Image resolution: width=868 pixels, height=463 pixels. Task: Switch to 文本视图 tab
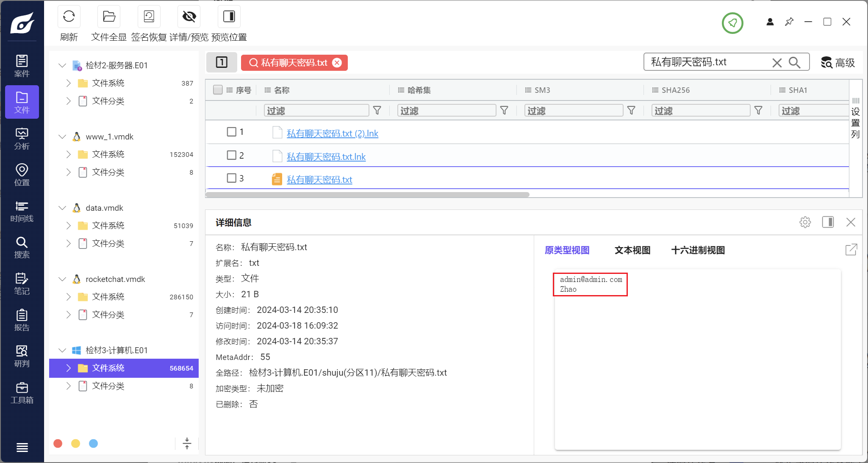[632, 250]
